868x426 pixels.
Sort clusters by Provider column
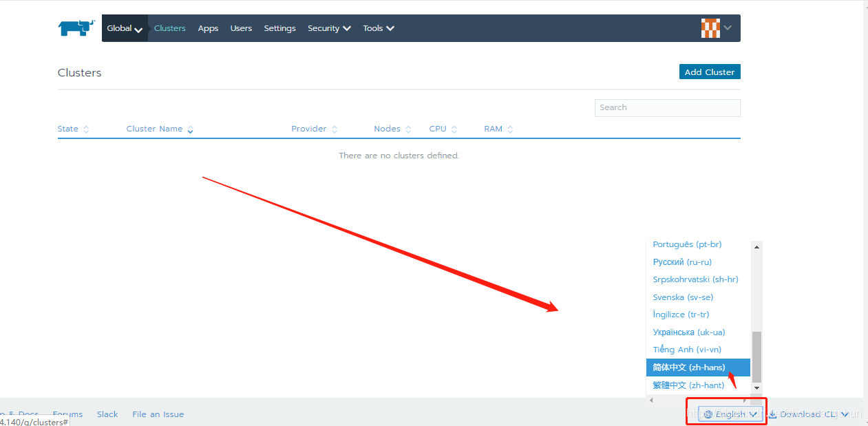click(x=314, y=129)
